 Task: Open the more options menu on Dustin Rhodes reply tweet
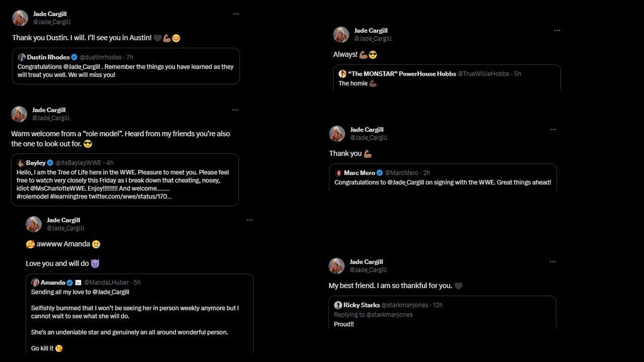coord(236,13)
